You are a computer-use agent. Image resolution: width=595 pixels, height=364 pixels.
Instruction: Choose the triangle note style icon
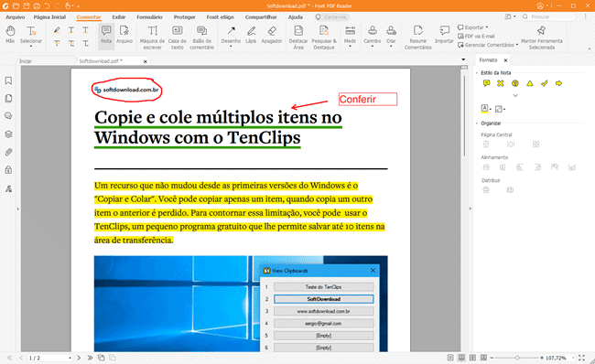point(530,83)
